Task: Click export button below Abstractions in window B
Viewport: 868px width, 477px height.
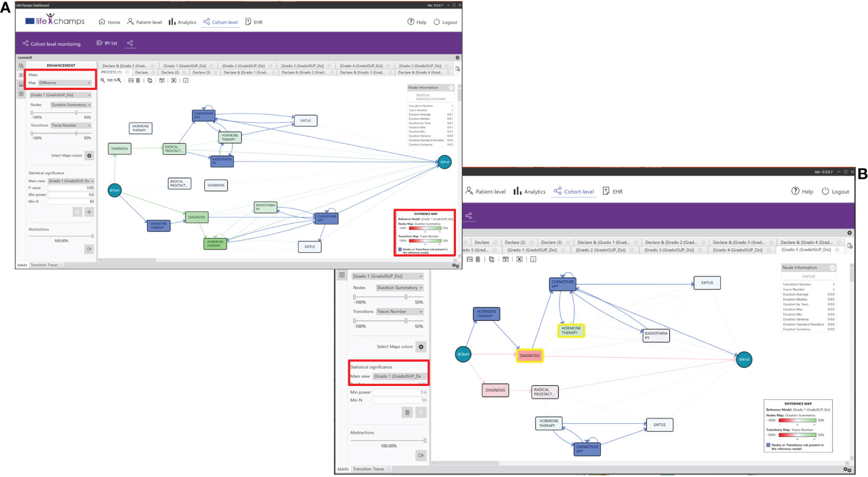Action: coord(421,456)
